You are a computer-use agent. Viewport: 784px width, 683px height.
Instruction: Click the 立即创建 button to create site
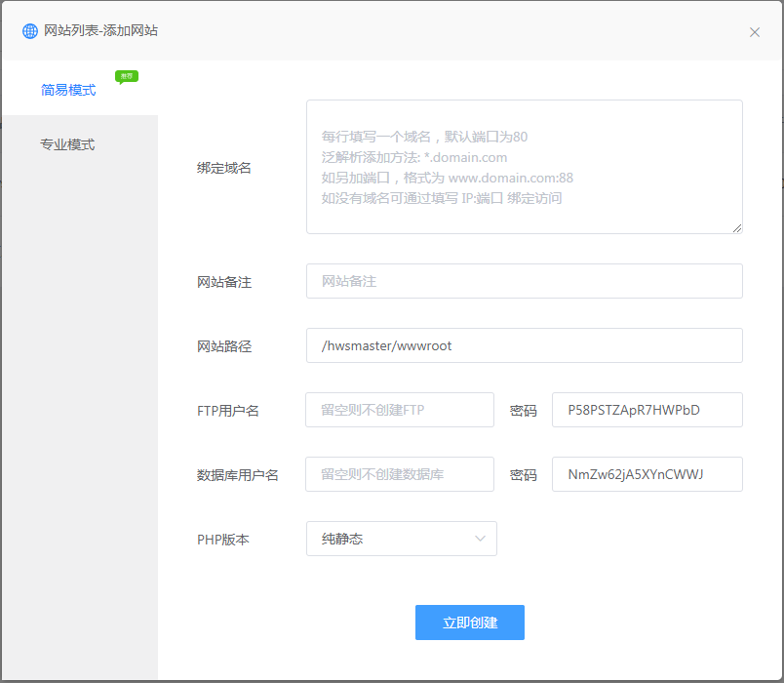click(x=469, y=622)
